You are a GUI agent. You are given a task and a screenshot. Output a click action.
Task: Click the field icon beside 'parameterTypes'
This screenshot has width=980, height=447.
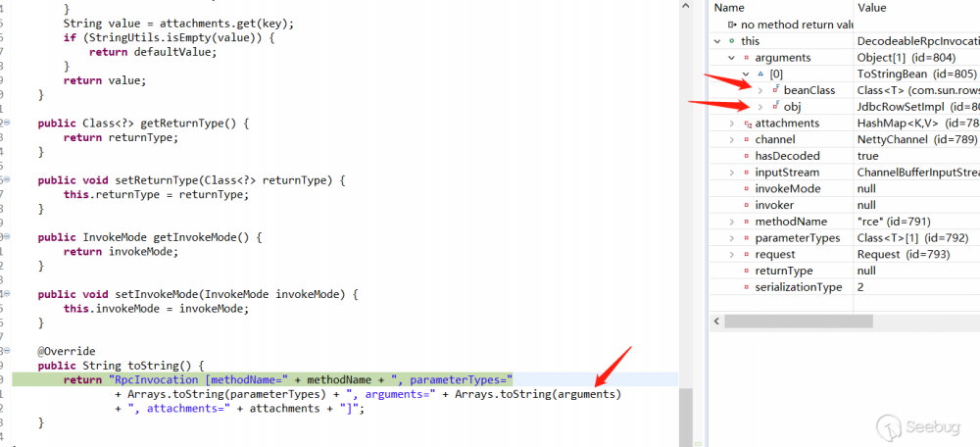tap(747, 238)
